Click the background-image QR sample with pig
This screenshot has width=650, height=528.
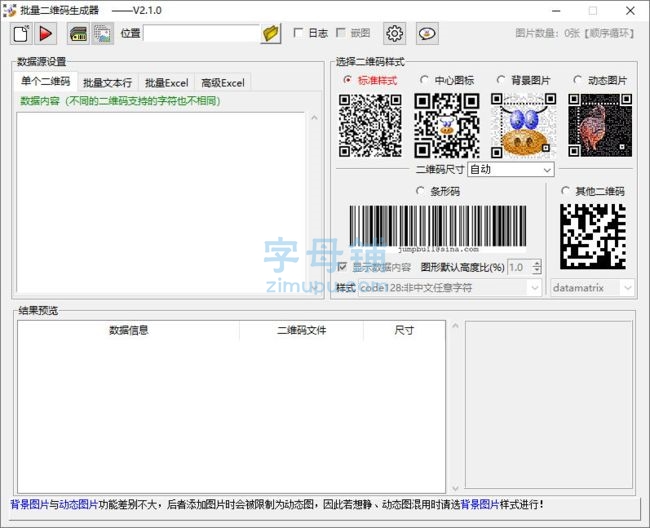(x=524, y=126)
